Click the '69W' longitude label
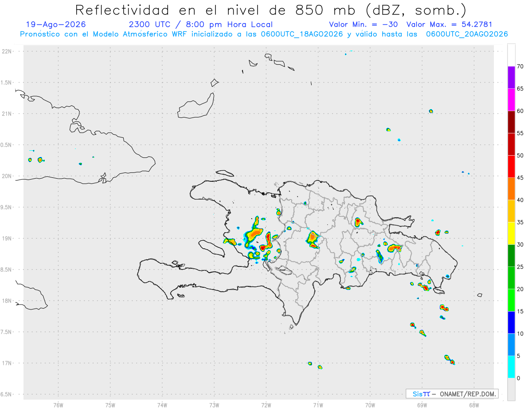This screenshot has height=411, width=532. click(422, 405)
